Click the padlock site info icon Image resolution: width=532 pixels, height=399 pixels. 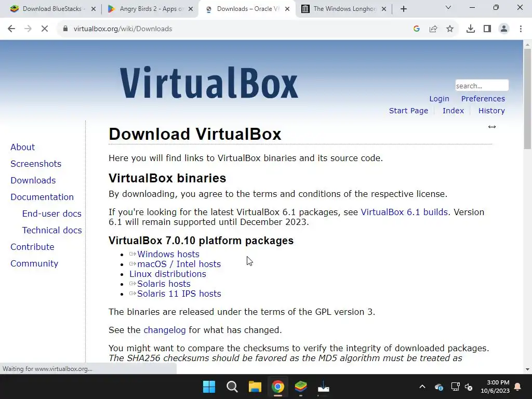point(65,29)
